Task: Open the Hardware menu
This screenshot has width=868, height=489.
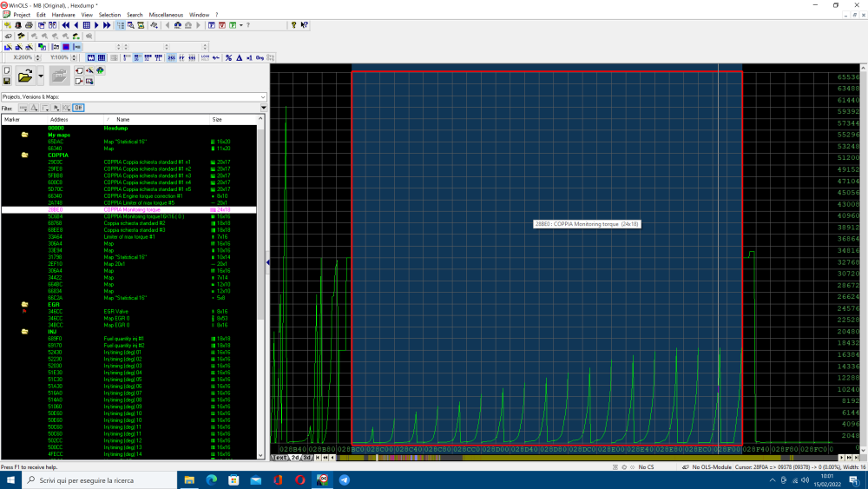Action: click(62, 15)
